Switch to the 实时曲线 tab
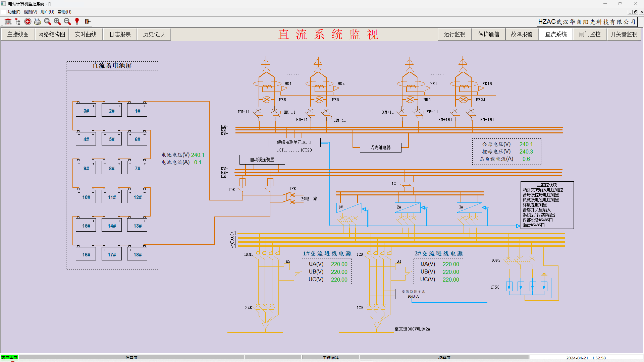 click(86, 34)
